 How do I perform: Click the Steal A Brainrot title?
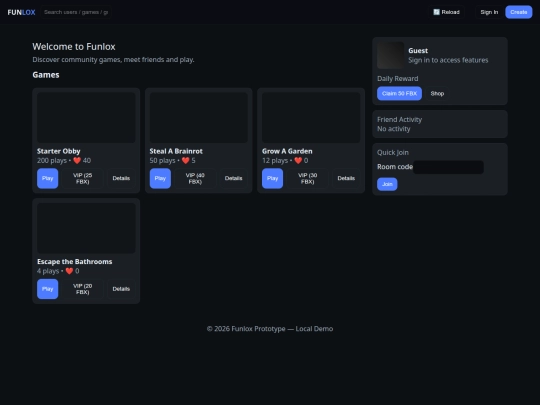[x=176, y=151]
